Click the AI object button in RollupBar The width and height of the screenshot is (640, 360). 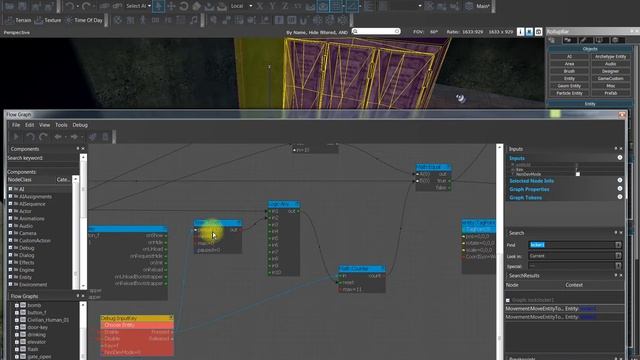569,56
